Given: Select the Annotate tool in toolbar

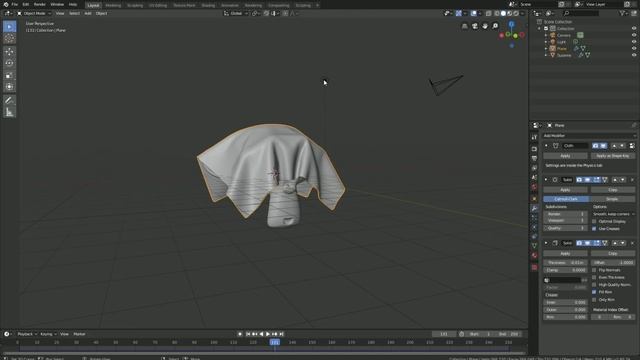Looking at the screenshot, I should (x=9, y=100).
